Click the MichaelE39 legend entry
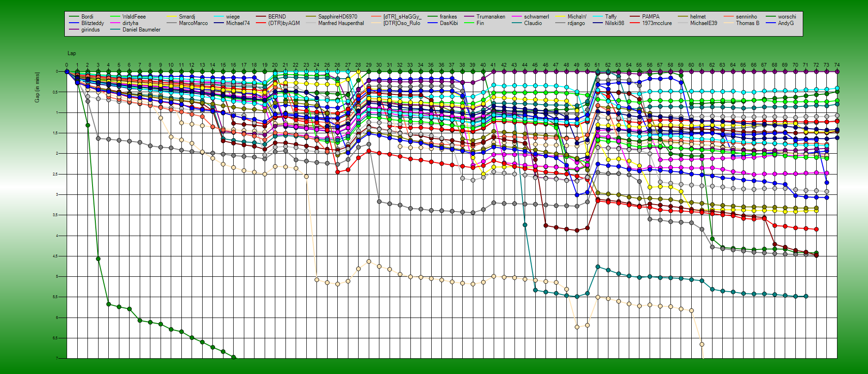 [x=703, y=23]
